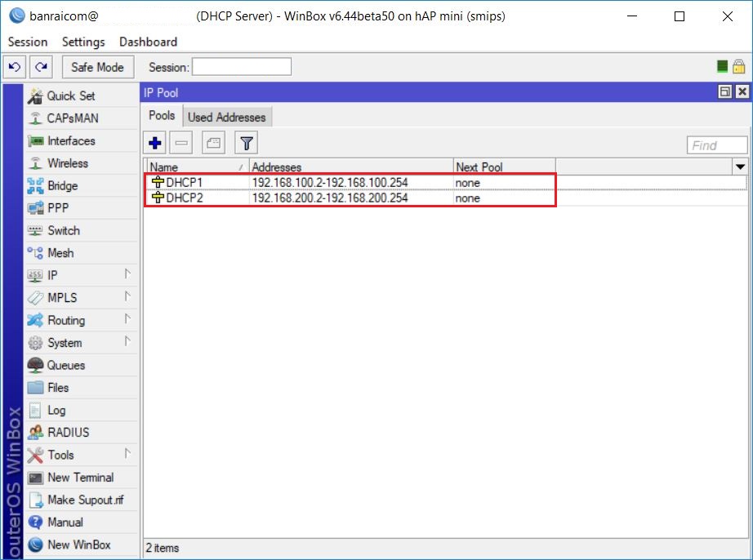Open Mesh in sidebar
The height and width of the screenshot is (560, 753).
(81, 253)
